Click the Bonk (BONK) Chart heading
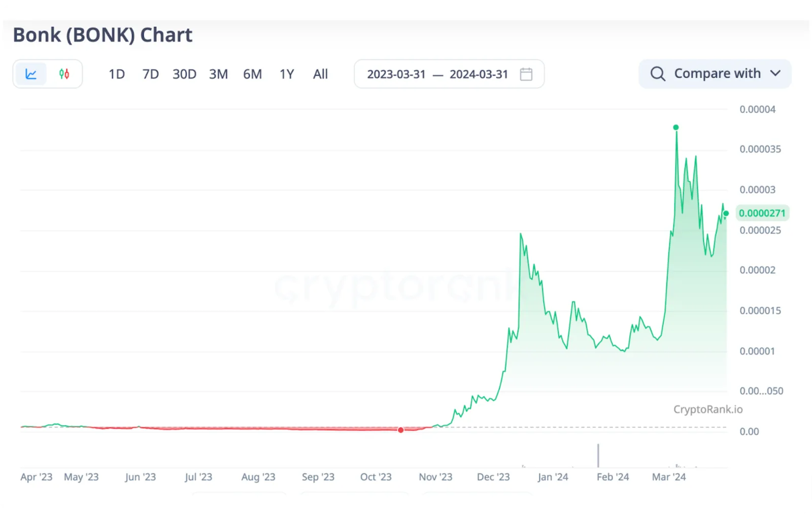The width and height of the screenshot is (812, 518). pos(103,35)
